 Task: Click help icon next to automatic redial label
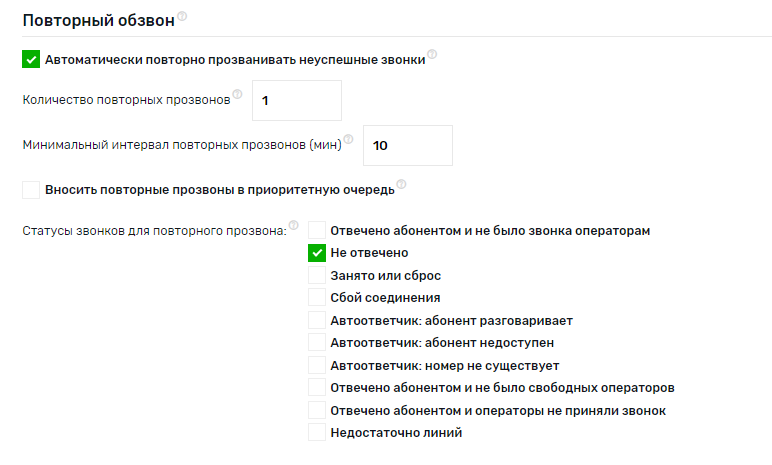tap(432, 54)
